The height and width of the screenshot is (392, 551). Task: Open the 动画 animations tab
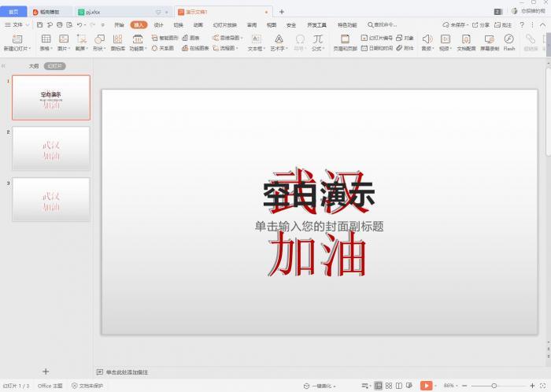click(198, 25)
